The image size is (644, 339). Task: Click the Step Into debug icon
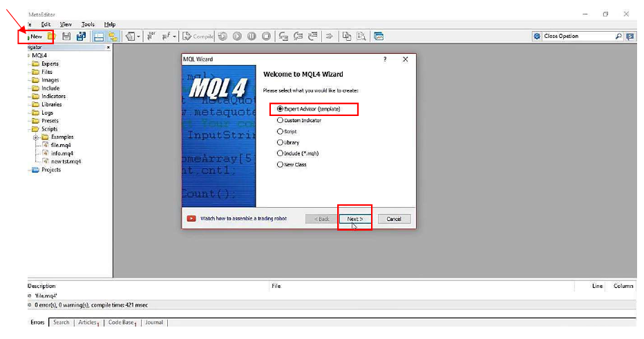(283, 37)
